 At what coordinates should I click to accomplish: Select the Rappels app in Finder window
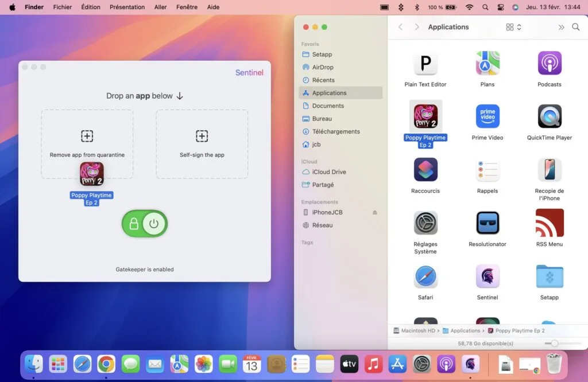pos(487,170)
